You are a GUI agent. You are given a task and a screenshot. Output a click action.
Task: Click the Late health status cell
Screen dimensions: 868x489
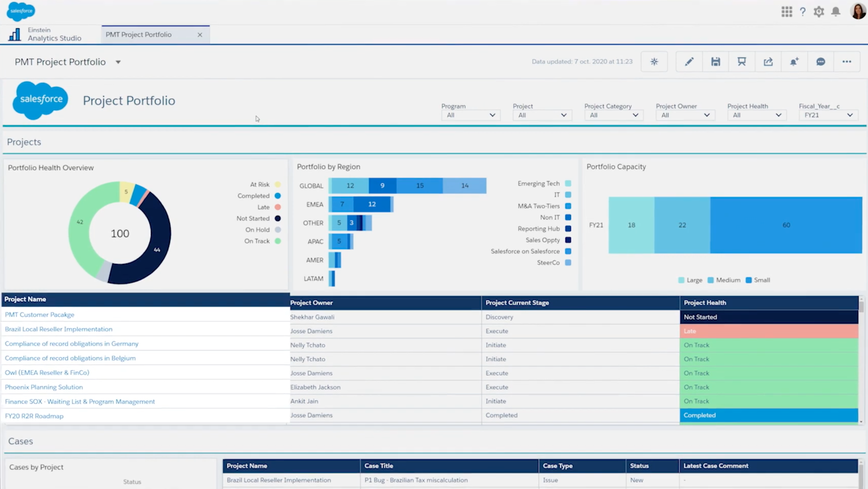pos(769,331)
